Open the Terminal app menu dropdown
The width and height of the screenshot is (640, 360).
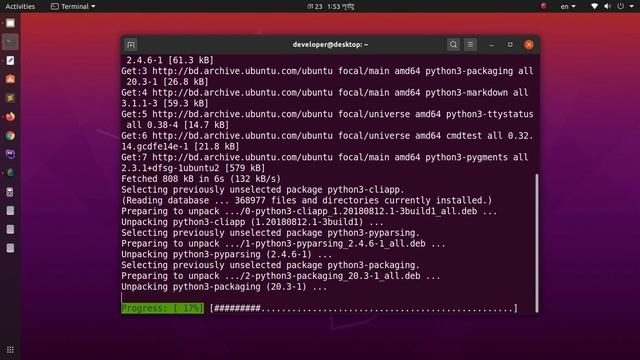coord(73,6)
